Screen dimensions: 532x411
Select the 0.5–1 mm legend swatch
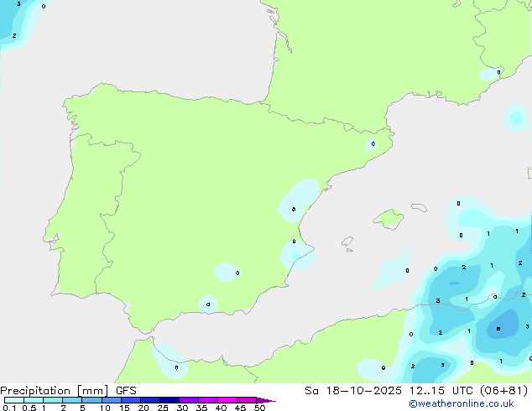click(x=34, y=400)
